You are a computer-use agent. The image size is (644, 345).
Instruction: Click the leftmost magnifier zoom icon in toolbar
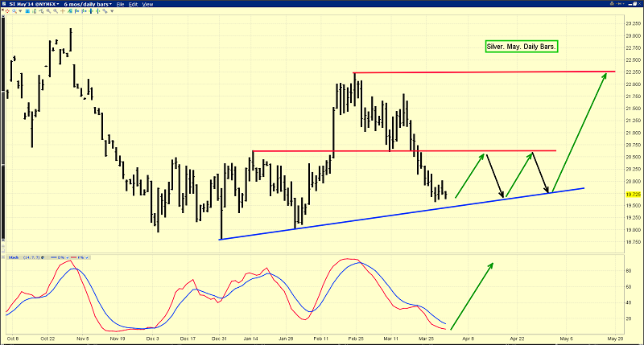tap(14, 11)
